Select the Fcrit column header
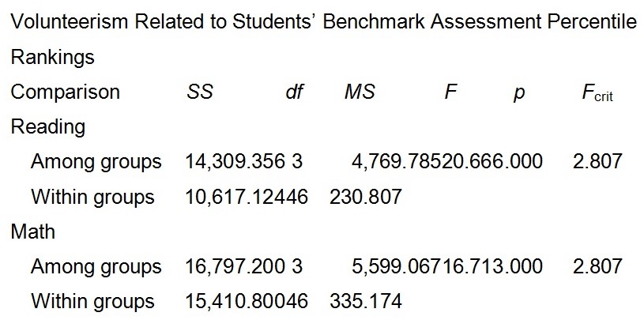The height and width of the screenshot is (320, 644). pyautogui.click(x=597, y=94)
